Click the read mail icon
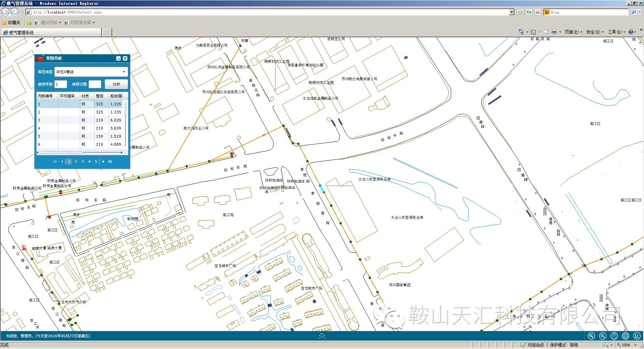 (546, 32)
